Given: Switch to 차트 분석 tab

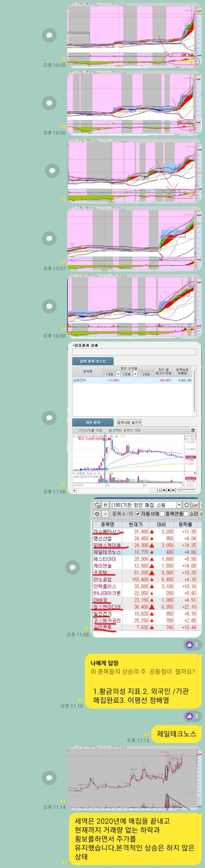Looking at the screenshot, I should 93,422.
